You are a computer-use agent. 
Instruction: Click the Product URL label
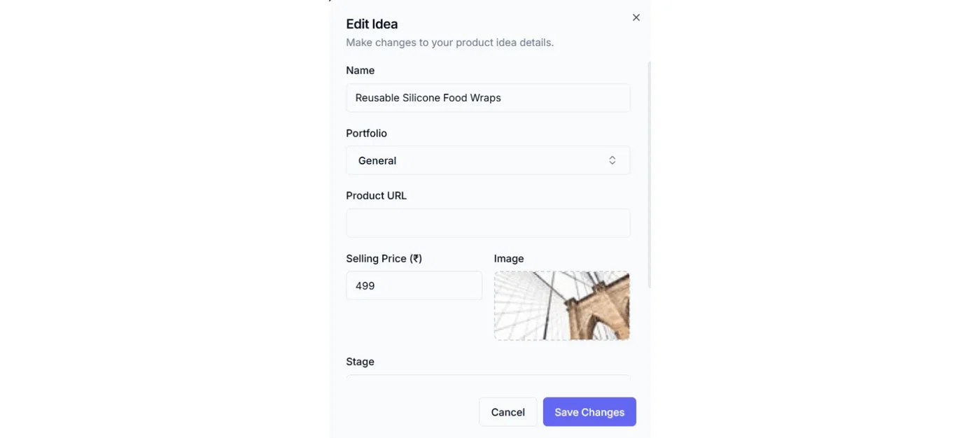tap(376, 196)
